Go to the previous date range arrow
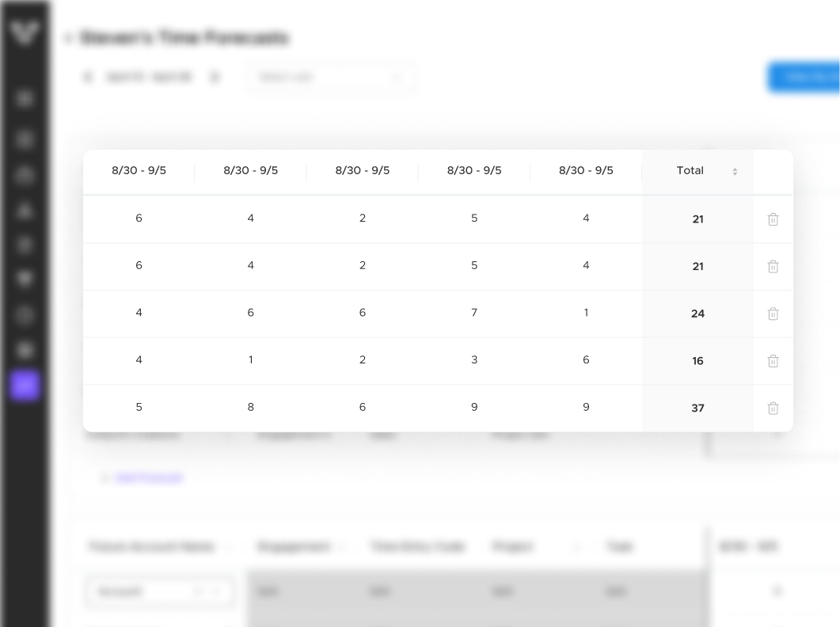 88,77
